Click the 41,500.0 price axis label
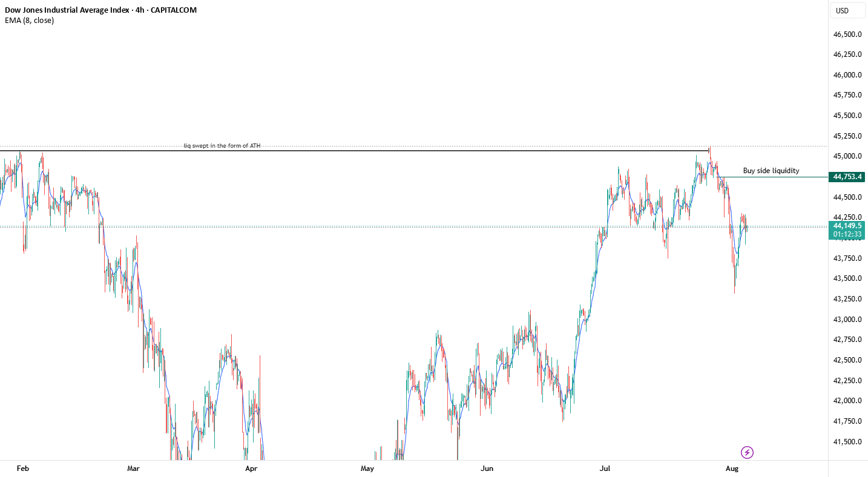This screenshot has height=477, width=868. coord(847,442)
